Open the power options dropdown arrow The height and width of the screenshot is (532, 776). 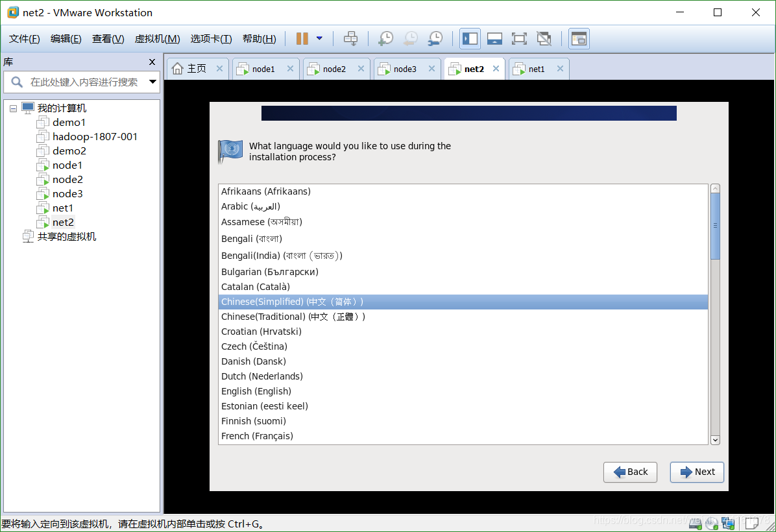(x=319, y=38)
